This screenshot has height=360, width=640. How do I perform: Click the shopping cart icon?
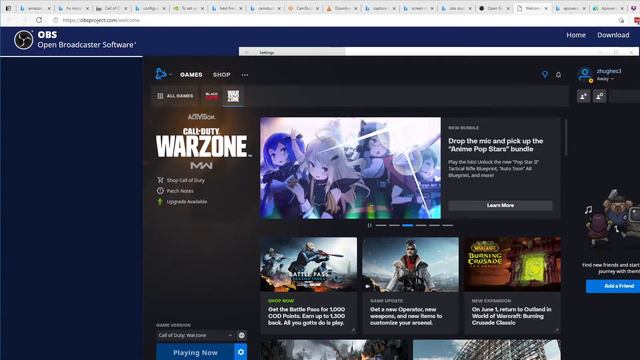pos(160,180)
